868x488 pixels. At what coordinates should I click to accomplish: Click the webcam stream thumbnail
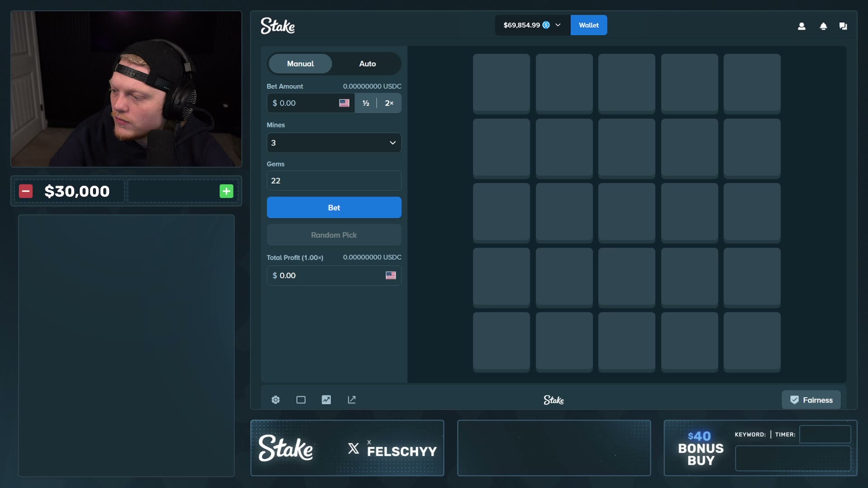tap(126, 89)
